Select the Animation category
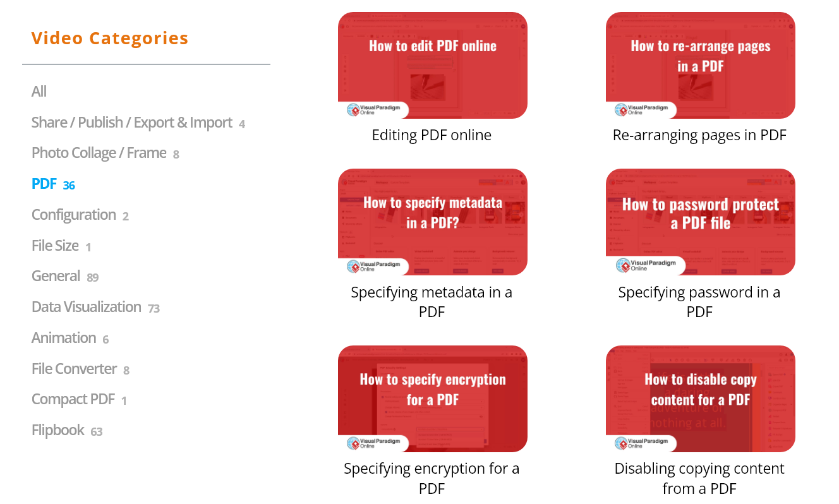Viewport: 839px width, 504px height. (64, 338)
